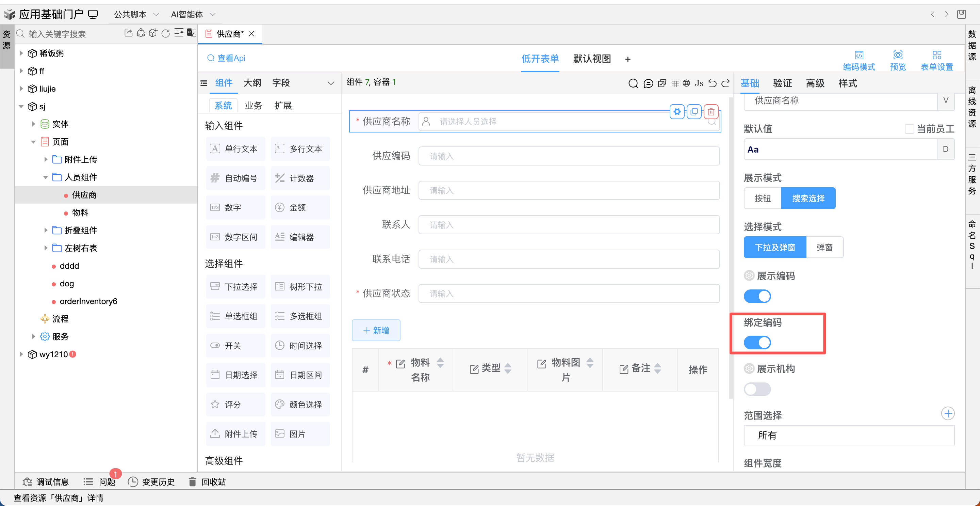This screenshot has height=506, width=980.
Task: Click the plus icon beside 范围选择
Action: point(947,413)
